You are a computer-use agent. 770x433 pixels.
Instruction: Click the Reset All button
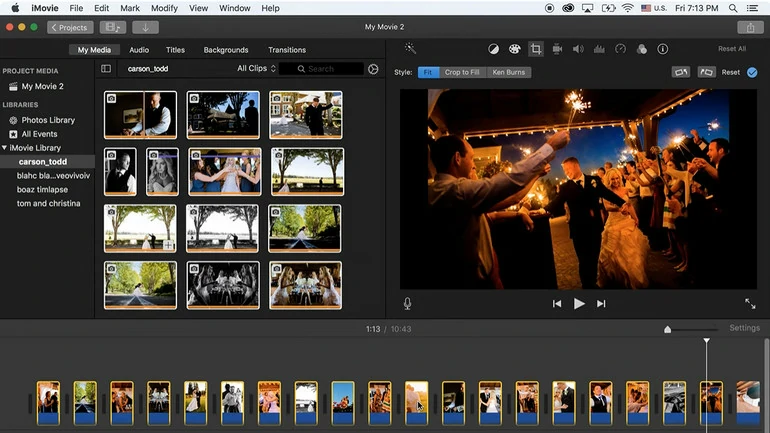[x=732, y=49]
